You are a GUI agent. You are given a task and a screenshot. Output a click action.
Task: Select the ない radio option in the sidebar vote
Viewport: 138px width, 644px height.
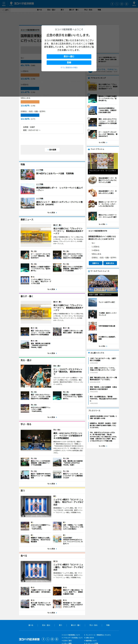(x=89, y=243)
